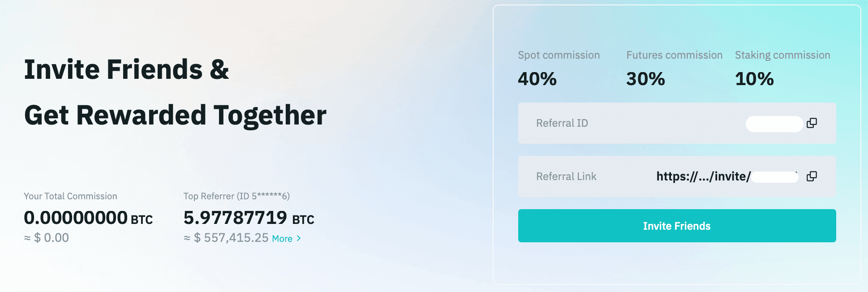This screenshot has height=292, width=868.
Task: Click the Your Total Commission label
Action: pyautogui.click(x=70, y=196)
